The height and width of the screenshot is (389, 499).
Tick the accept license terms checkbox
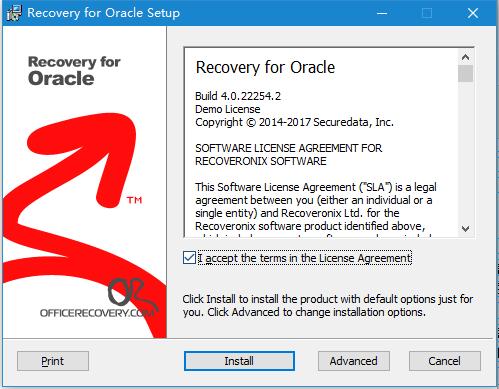coord(189,258)
